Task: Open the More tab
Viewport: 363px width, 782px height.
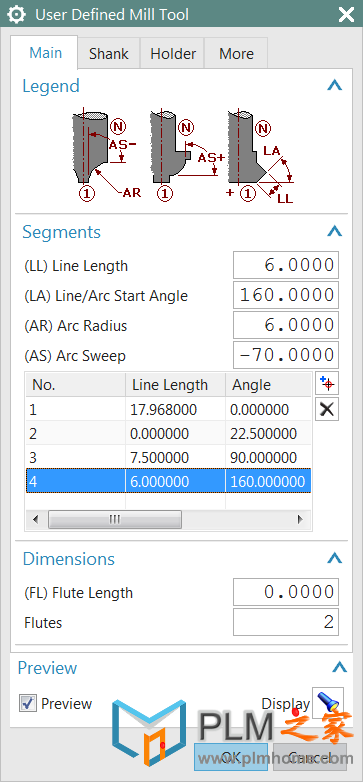Action: [x=236, y=53]
